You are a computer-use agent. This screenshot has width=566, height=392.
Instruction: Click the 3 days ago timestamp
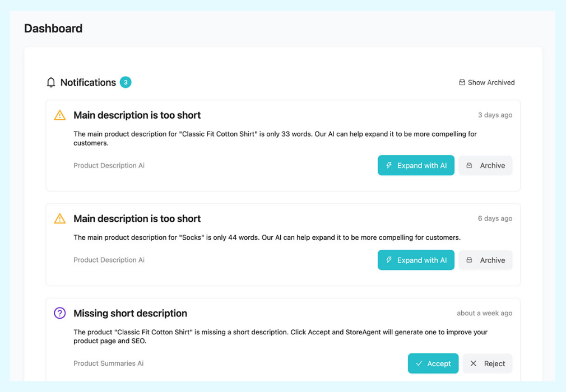495,115
